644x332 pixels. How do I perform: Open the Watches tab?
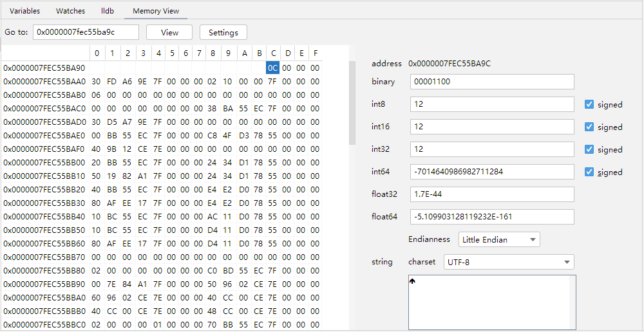pos(70,11)
